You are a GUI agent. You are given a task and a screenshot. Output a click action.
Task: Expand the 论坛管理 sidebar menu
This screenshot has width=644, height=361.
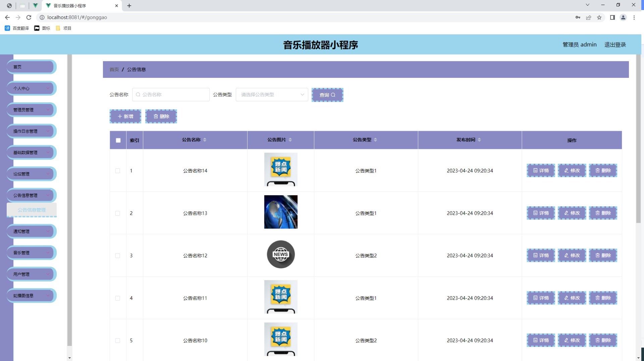[x=31, y=174]
